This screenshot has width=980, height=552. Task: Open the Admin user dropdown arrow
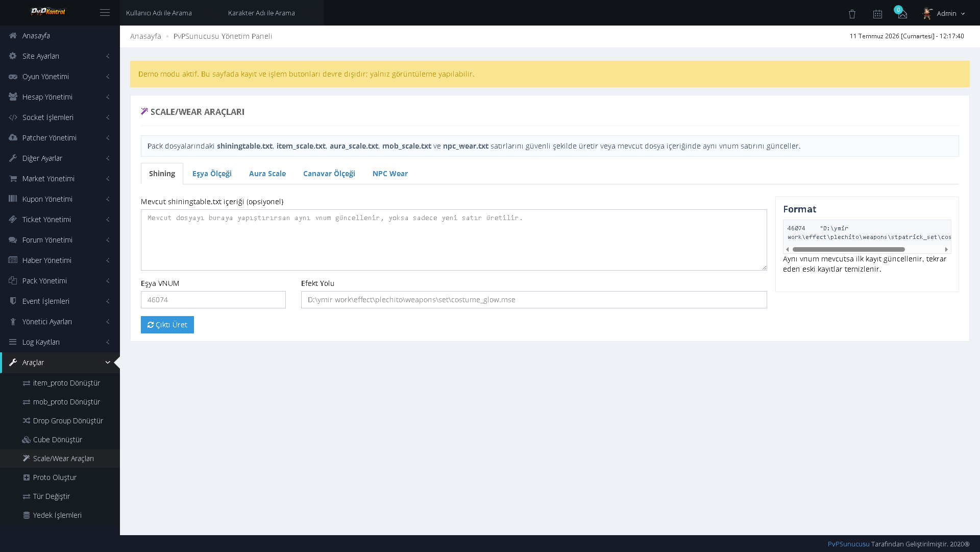pos(963,14)
